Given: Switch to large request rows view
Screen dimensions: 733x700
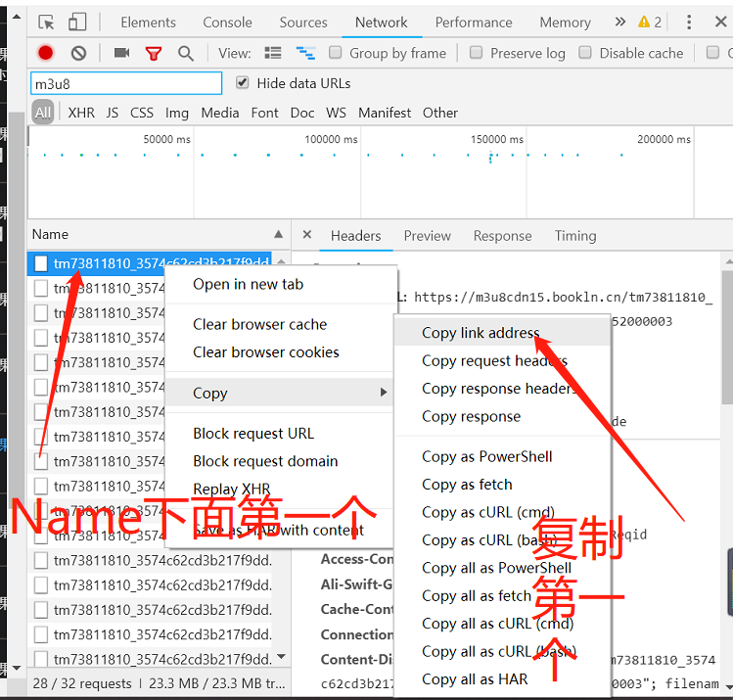Looking at the screenshot, I should coord(272,53).
